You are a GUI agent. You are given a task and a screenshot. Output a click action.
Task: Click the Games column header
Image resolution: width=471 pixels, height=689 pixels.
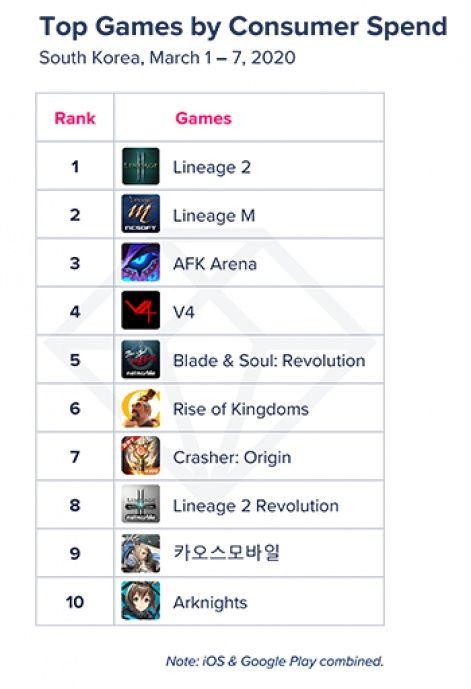click(x=203, y=118)
